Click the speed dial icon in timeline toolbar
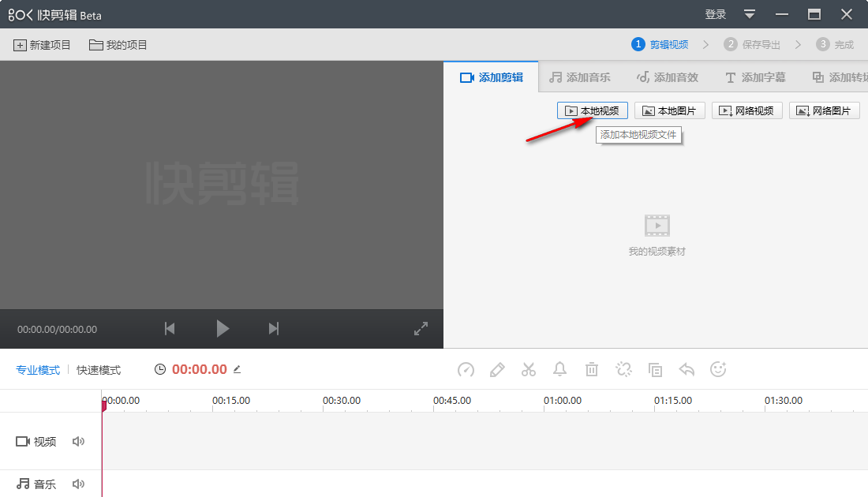 [x=466, y=369]
